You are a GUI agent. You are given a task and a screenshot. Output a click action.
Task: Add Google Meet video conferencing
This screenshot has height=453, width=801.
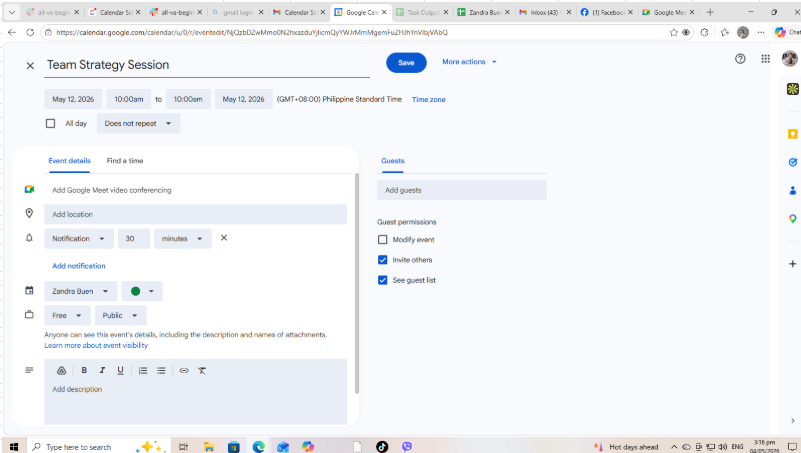112,190
